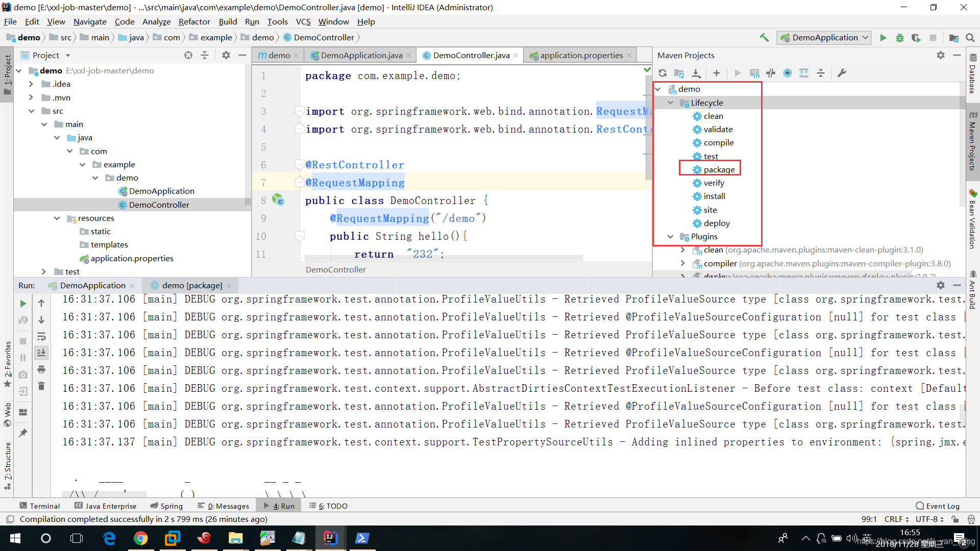The image size is (980, 551).
Task: Expand the test folder in Project tree
Action: pos(44,271)
